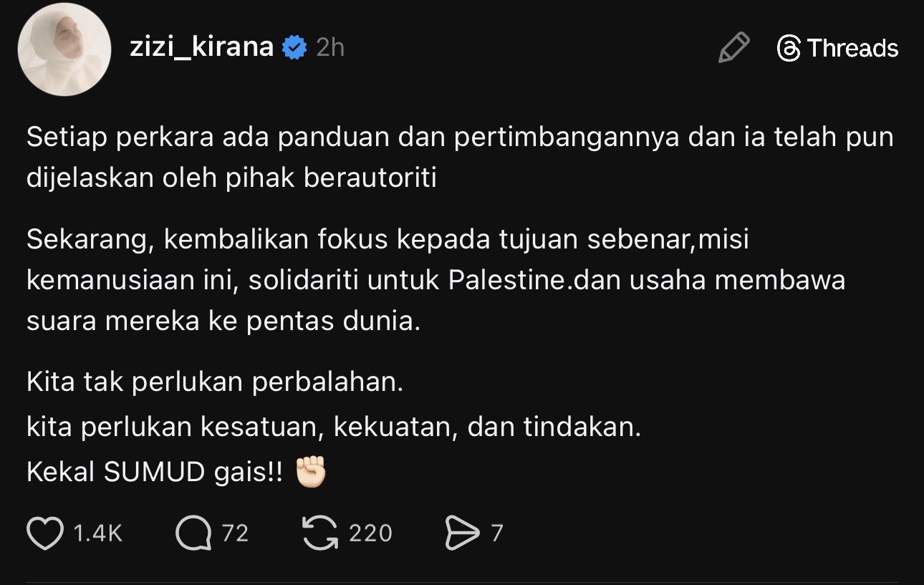View the 1.4K likes count
This screenshot has height=585, width=924.
[98, 533]
